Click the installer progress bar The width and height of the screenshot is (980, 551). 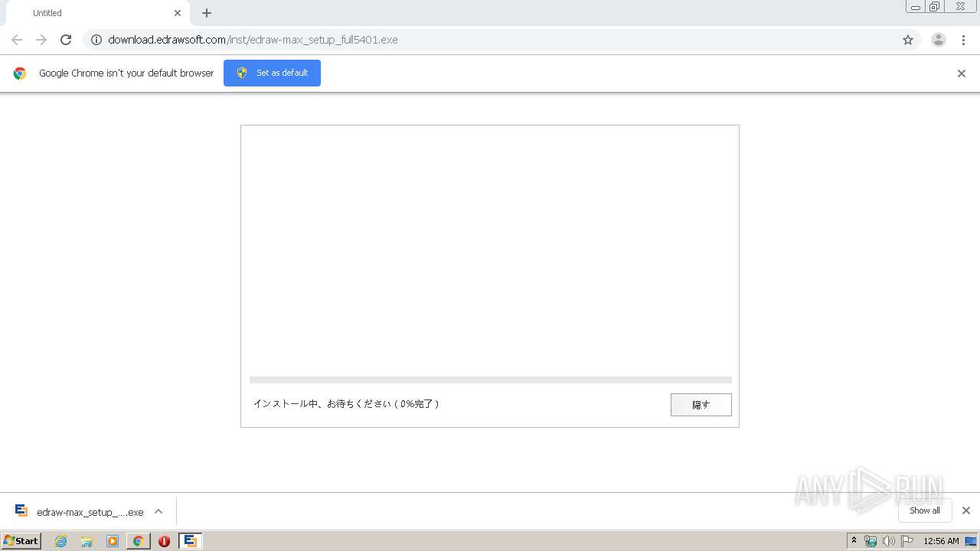pos(491,380)
